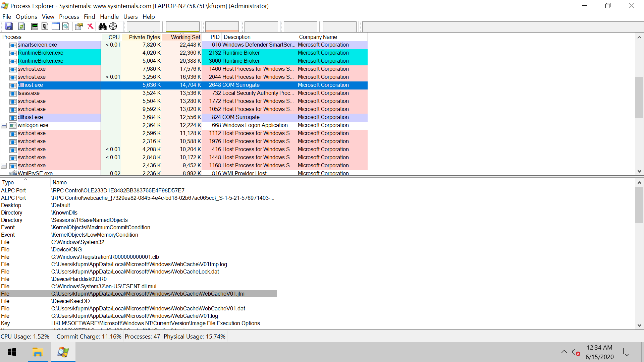This screenshot has height=362, width=644.
Task: Toggle the process tree view icon
Action: tap(45, 26)
